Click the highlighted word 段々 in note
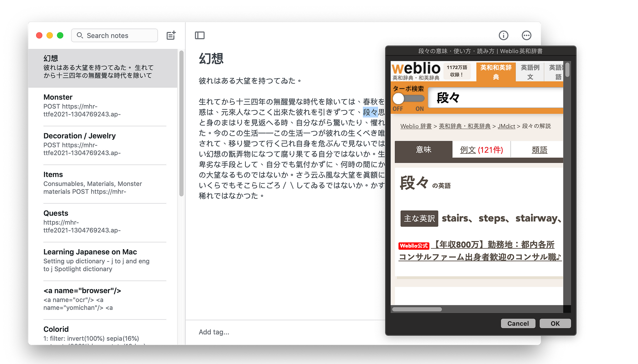The image size is (638, 364). click(370, 112)
